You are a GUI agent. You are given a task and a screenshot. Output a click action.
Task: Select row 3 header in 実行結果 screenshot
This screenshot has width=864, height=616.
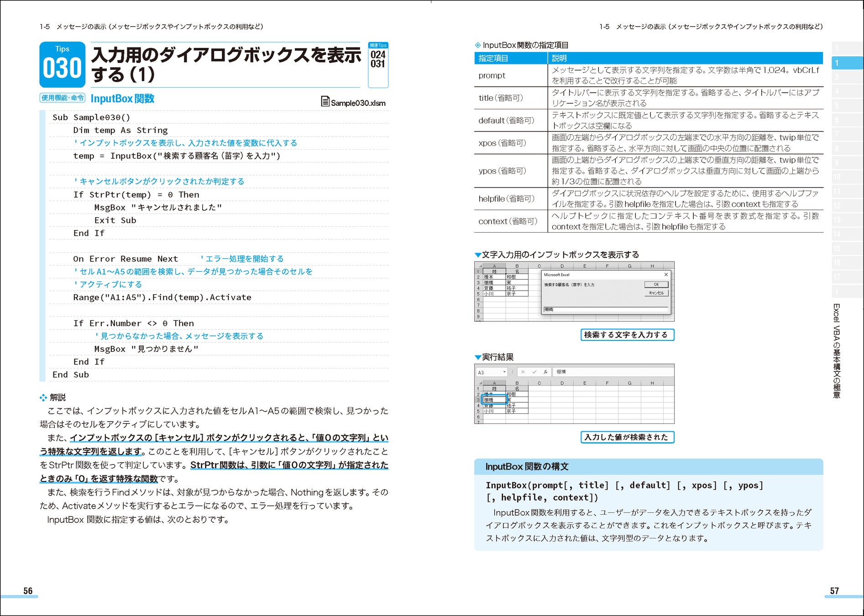[x=478, y=400]
